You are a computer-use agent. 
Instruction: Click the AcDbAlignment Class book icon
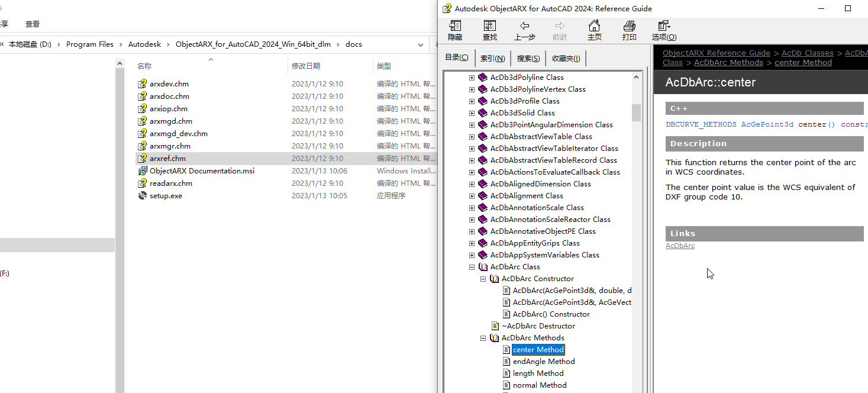(483, 196)
